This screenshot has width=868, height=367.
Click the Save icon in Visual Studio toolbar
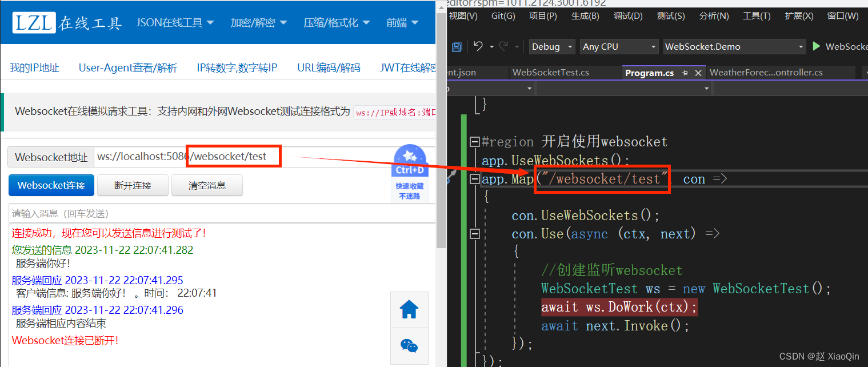[457, 46]
